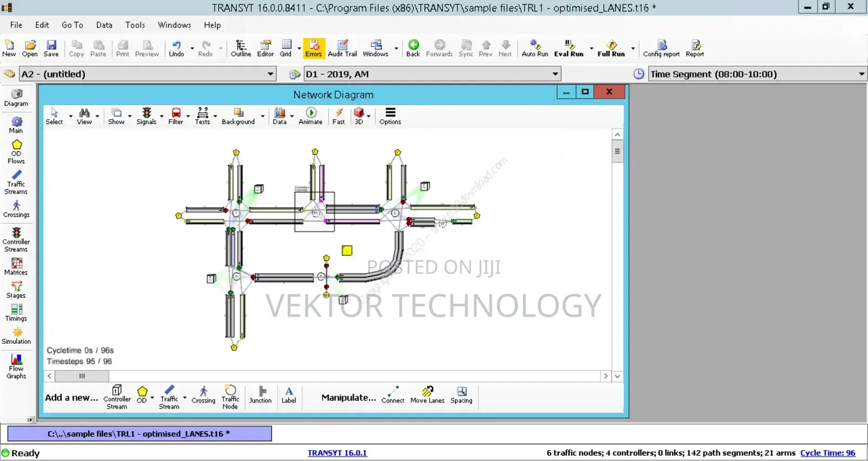The height and width of the screenshot is (461, 868).
Task: Toggle the 3D view
Action: point(359,116)
